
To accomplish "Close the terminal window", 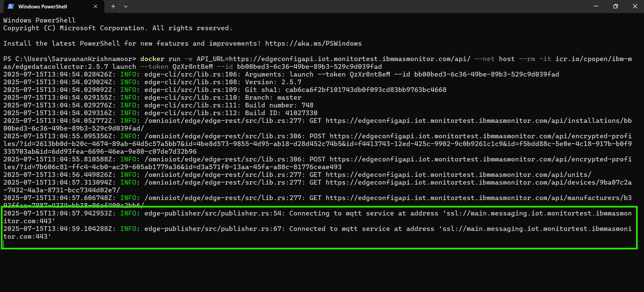I will pyautogui.click(x=635, y=6).
